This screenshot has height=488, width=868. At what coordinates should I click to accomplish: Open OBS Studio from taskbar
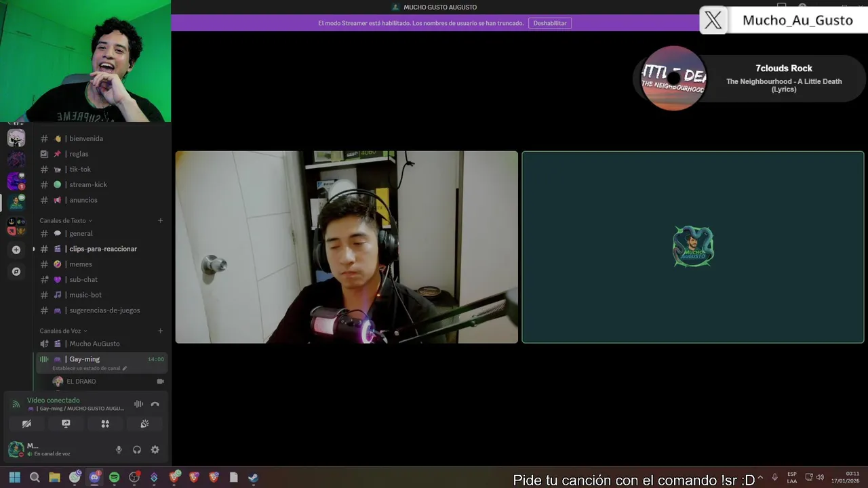click(x=134, y=477)
